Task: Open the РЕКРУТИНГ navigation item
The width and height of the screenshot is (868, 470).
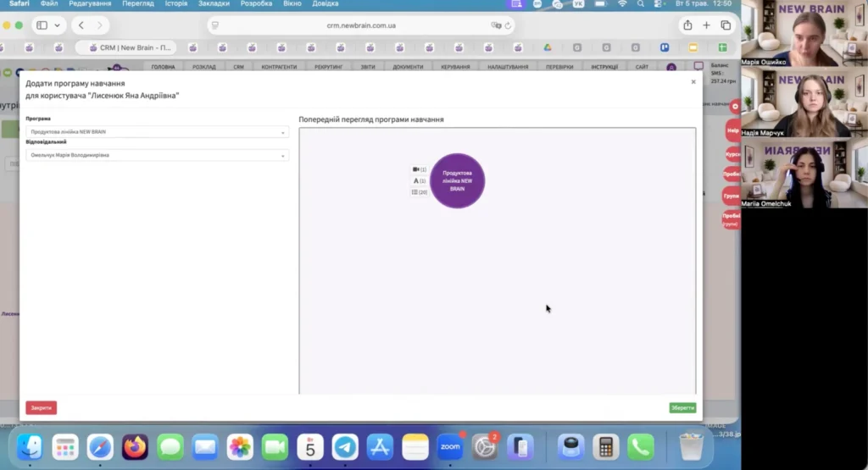Action: 328,67
